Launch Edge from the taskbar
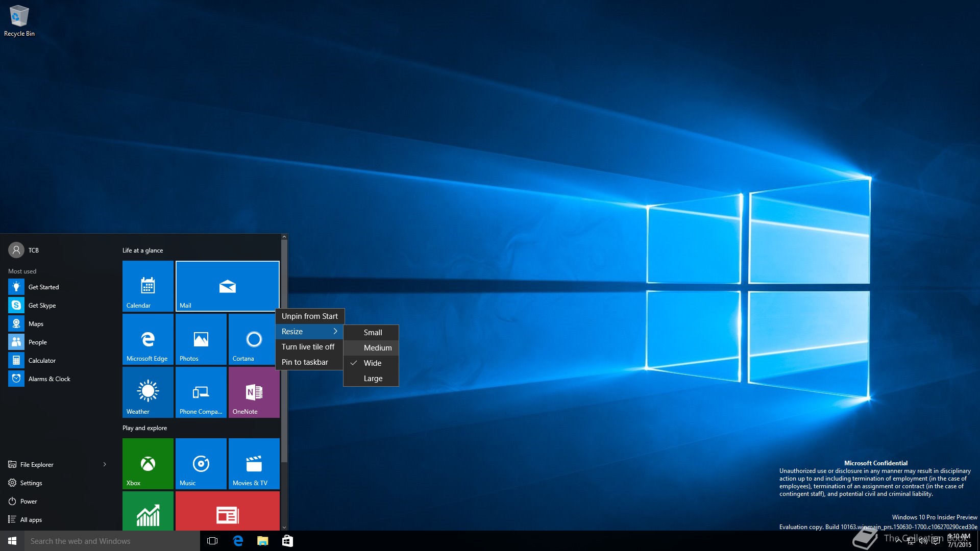 pyautogui.click(x=238, y=541)
